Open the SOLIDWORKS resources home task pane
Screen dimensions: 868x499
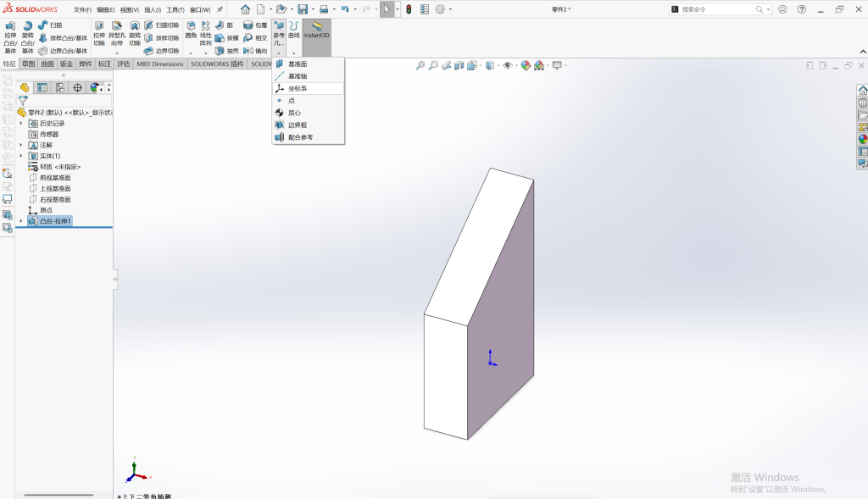pyautogui.click(x=862, y=90)
